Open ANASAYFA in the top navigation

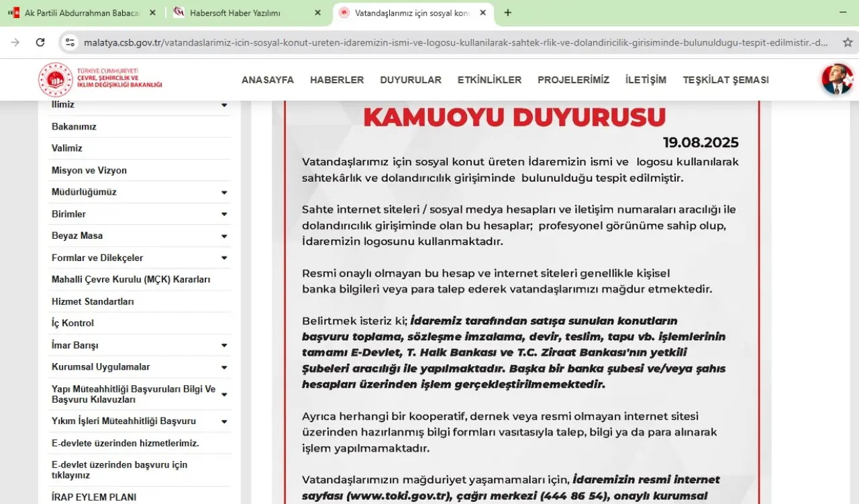click(268, 80)
